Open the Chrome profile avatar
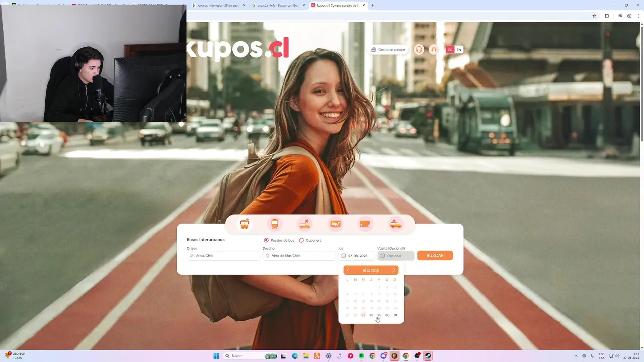The width and height of the screenshot is (644, 362). pos(629,16)
